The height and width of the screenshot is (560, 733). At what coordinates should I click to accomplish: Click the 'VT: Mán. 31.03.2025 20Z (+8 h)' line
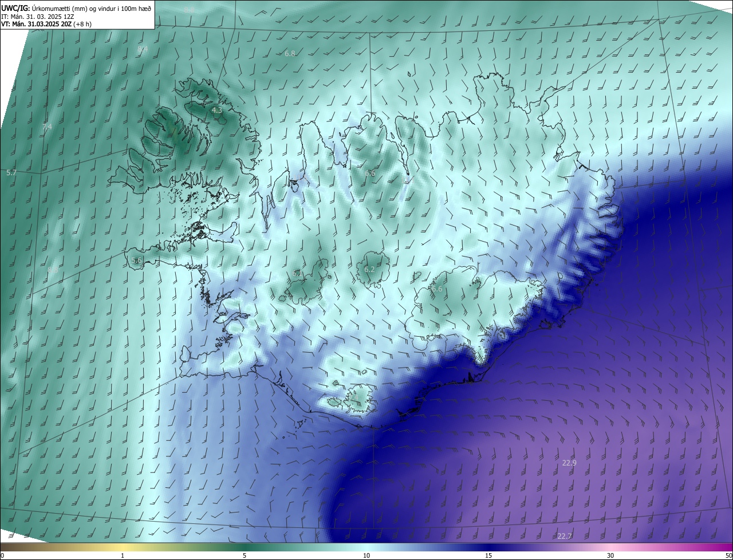[x=46, y=24]
